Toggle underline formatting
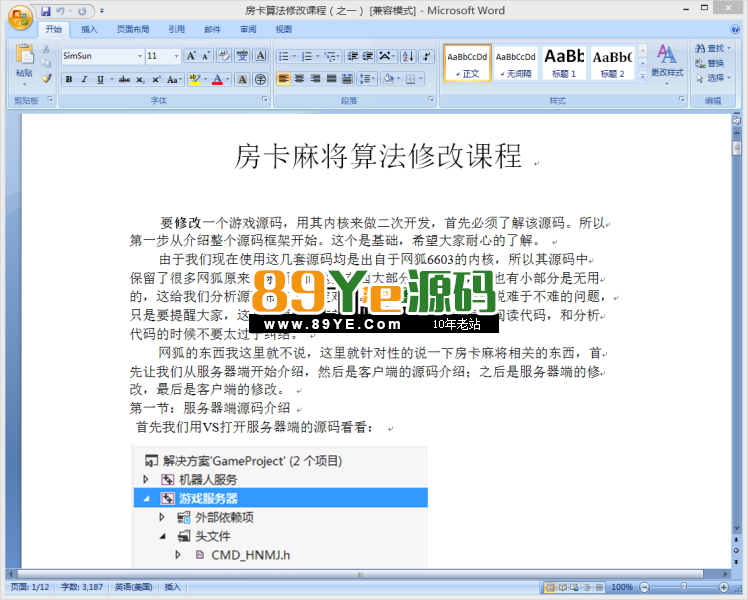The height and width of the screenshot is (600, 748). pos(100,79)
